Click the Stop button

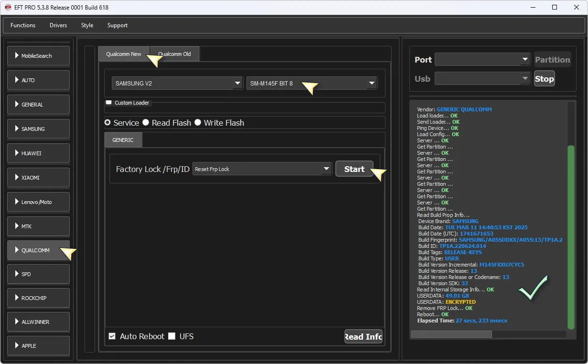click(x=544, y=79)
